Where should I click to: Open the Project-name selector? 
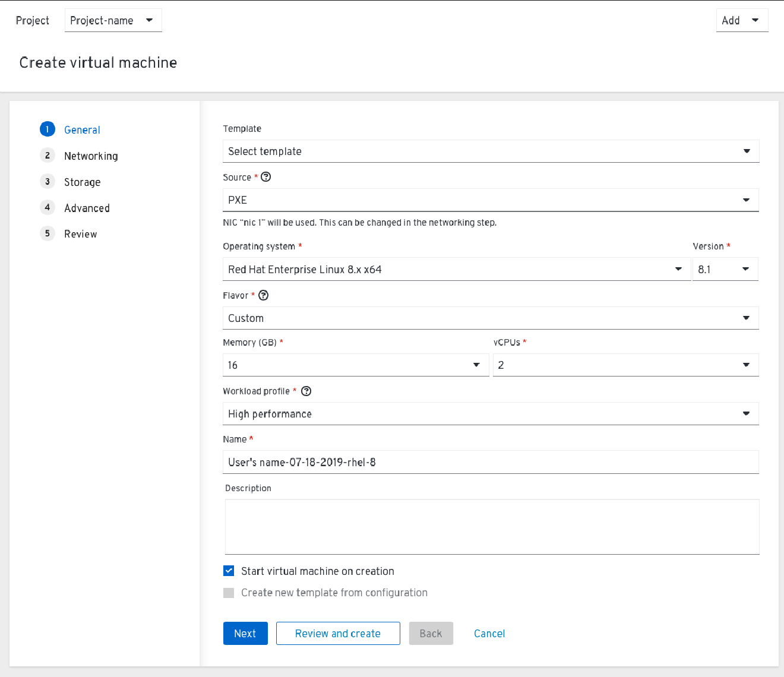tap(113, 20)
